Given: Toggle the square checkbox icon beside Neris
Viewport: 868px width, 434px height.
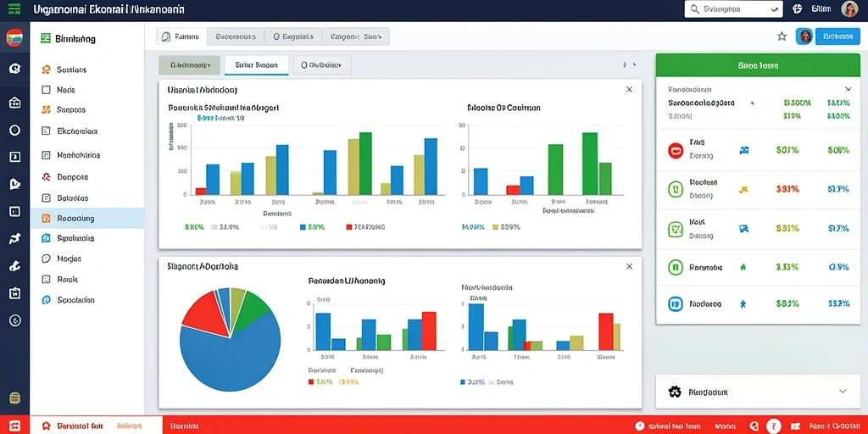Looking at the screenshot, I should 47,90.
